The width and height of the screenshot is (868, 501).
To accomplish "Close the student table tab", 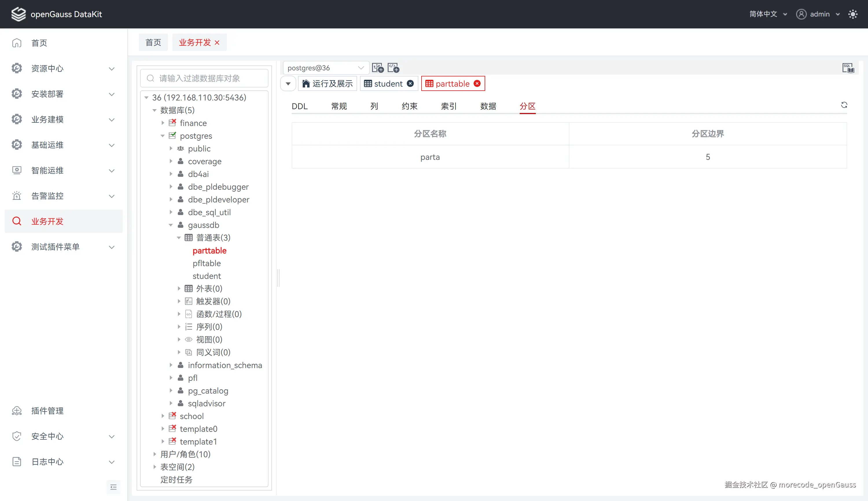I will tap(410, 84).
